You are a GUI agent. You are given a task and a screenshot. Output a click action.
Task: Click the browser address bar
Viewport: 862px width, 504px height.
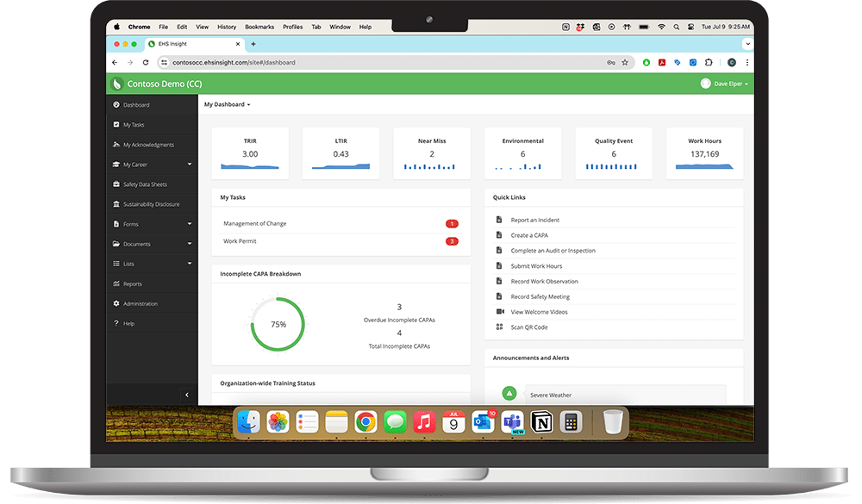[x=233, y=62]
